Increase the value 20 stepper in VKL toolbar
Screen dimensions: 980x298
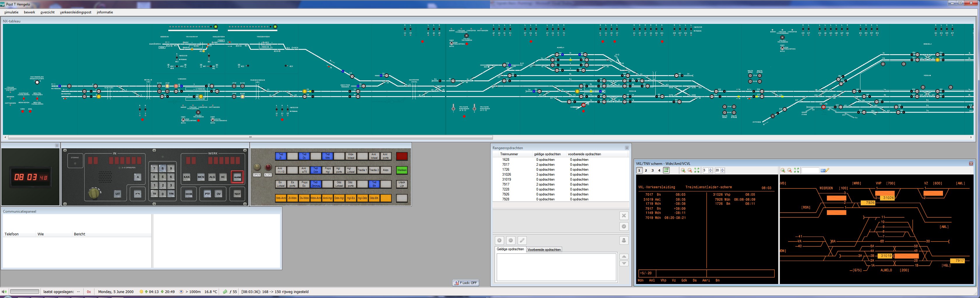tap(722, 169)
